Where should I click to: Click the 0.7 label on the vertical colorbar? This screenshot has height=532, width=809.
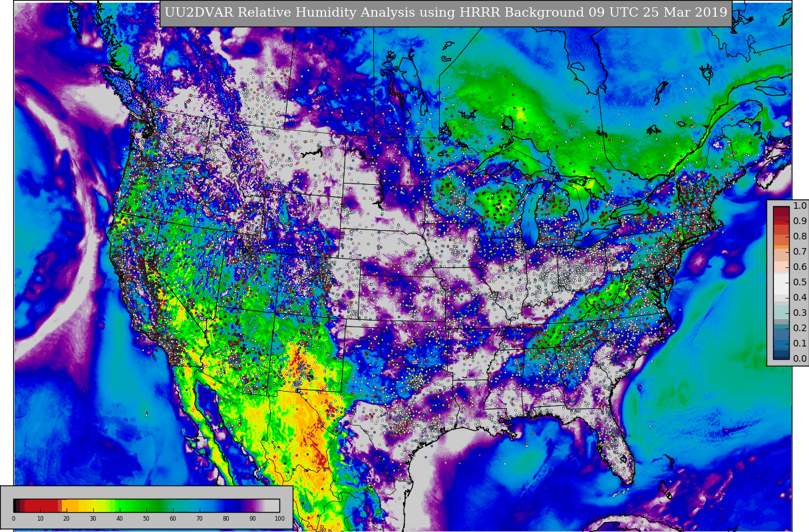click(800, 252)
